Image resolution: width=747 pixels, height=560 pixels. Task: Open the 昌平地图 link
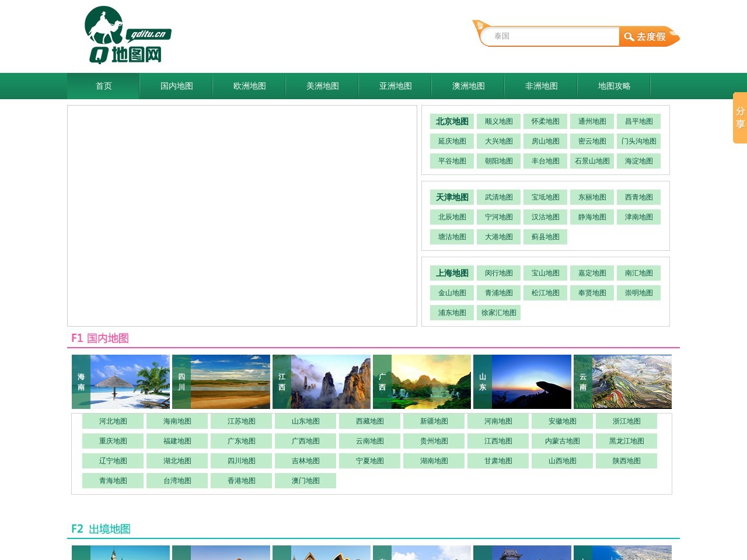coord(638,121)
